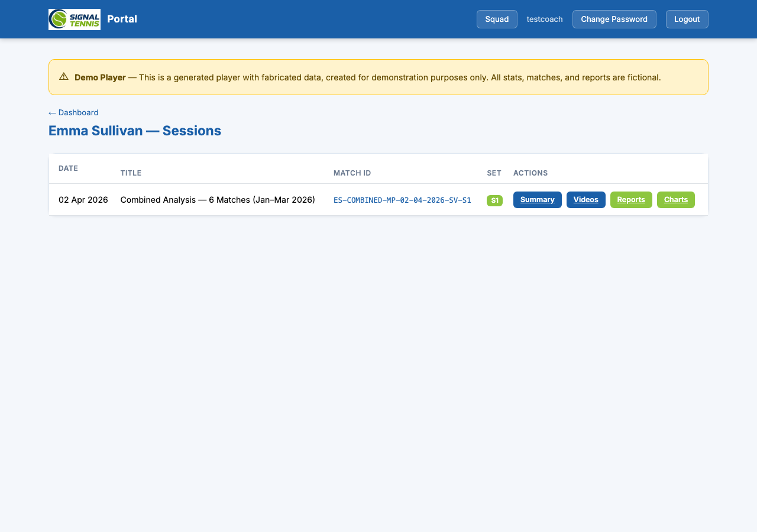Screen dimensions: 757x532
Task: Open match ES-COMBINED-MP-02-04-2026-SV-S1
Action: tap(402, 200)
